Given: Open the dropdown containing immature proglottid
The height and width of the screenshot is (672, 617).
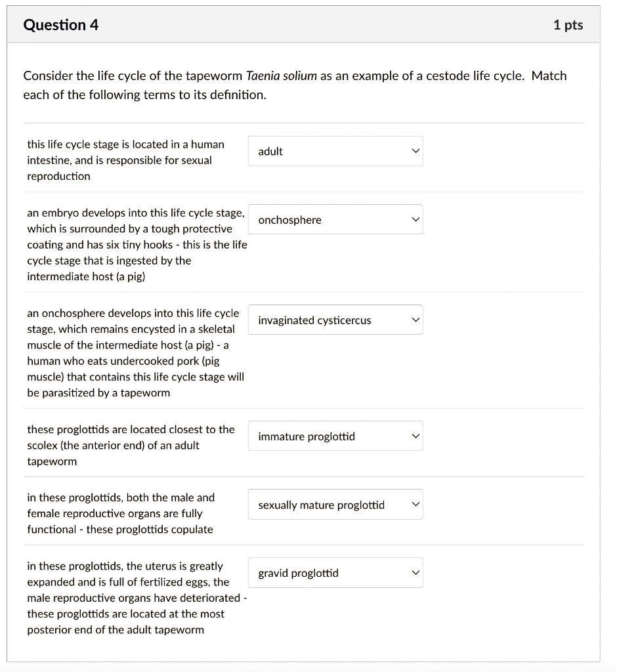Looking at the screenshot, I should coord(335,436).
